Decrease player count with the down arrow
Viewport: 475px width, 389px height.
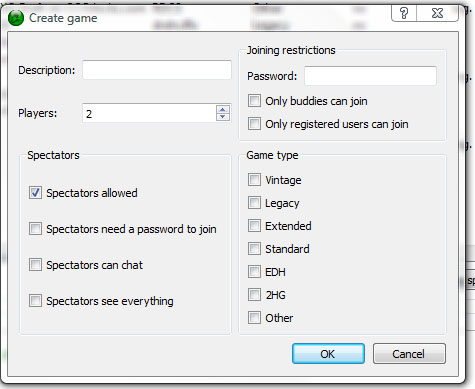click(223, 117)
